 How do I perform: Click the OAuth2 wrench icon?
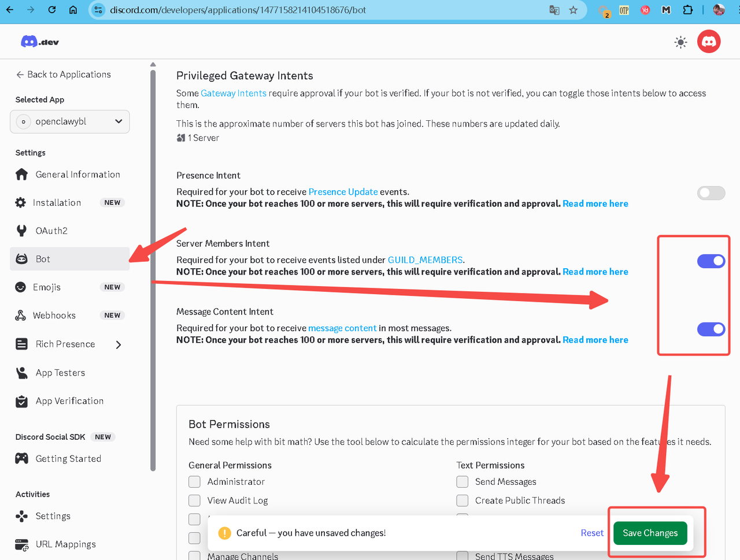coord(22,231)
